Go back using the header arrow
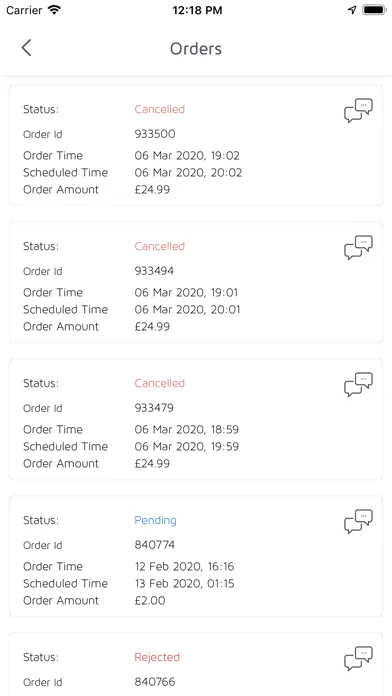The image size is (392, 696). coord(27,48)
